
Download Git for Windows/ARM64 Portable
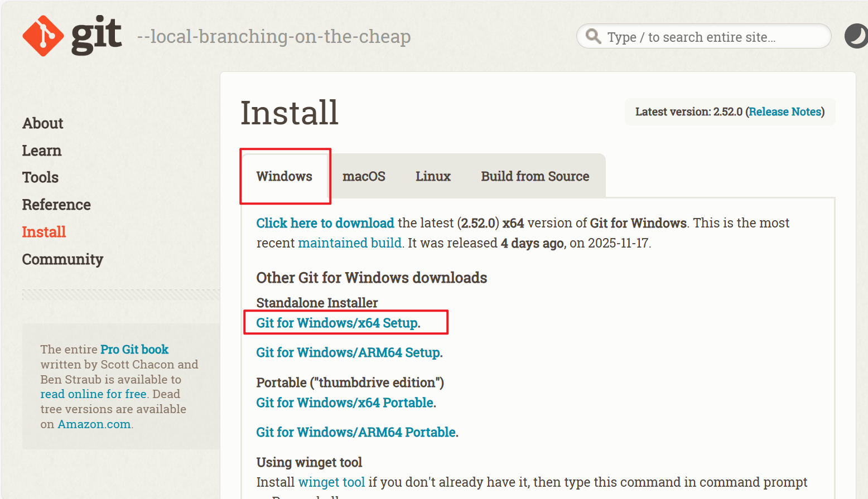pos(356,432)
